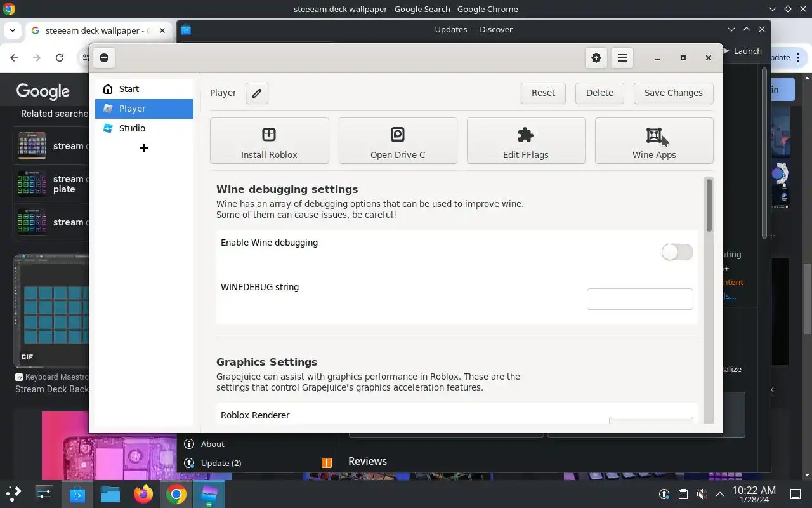The image size is (812, 508).
Task: Delete the Player prefix
Action: tap(599, 93)
